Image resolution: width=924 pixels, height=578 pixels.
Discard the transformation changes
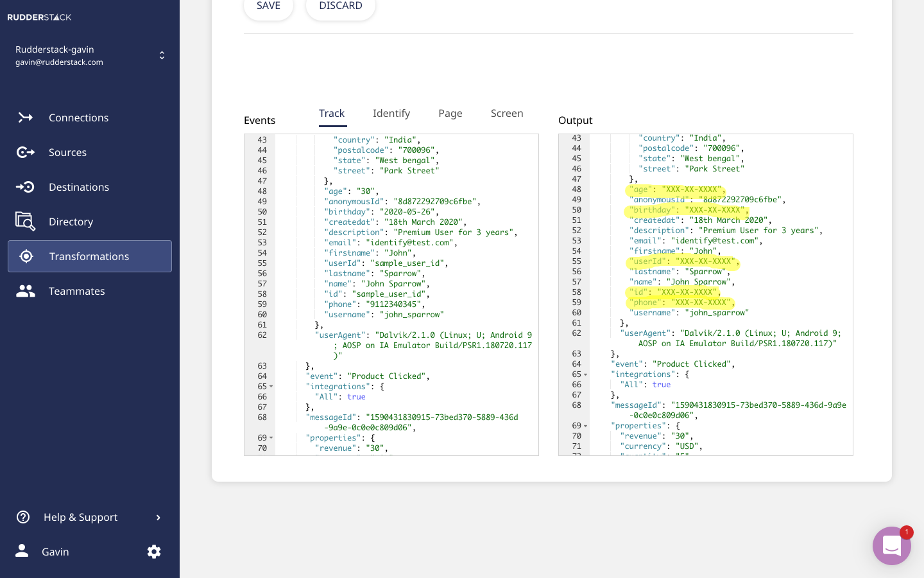click(341, 5)
